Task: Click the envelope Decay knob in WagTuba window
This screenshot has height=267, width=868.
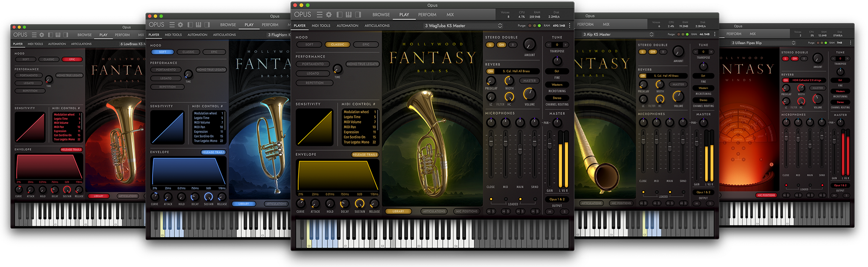Action: click(x=345, y=203)
